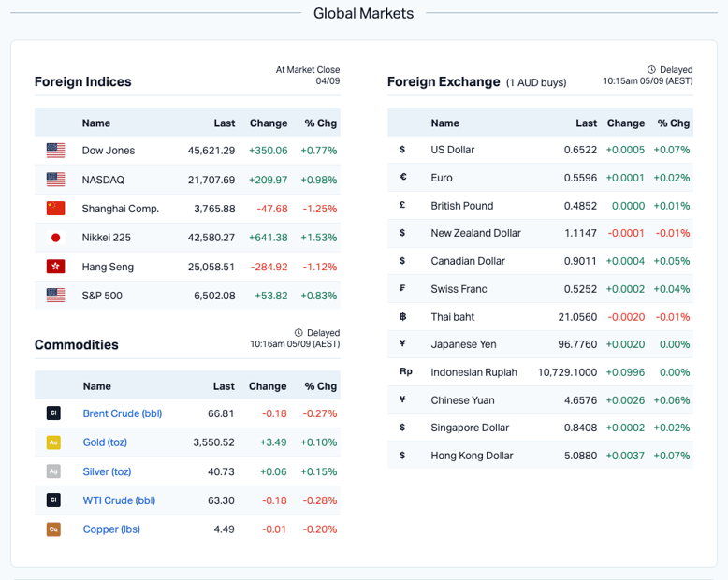Select the NASDAQ index row name
The image size is (728, 580).
[103, 180]
